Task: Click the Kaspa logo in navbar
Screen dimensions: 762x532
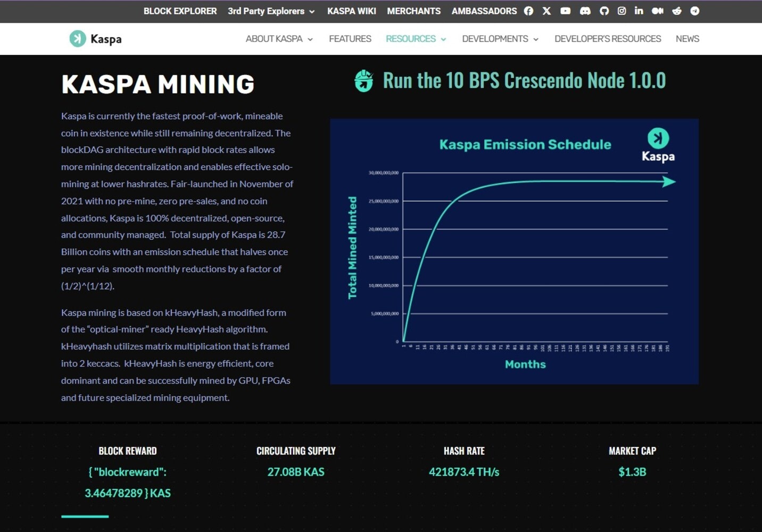Action: click(96, 39)
